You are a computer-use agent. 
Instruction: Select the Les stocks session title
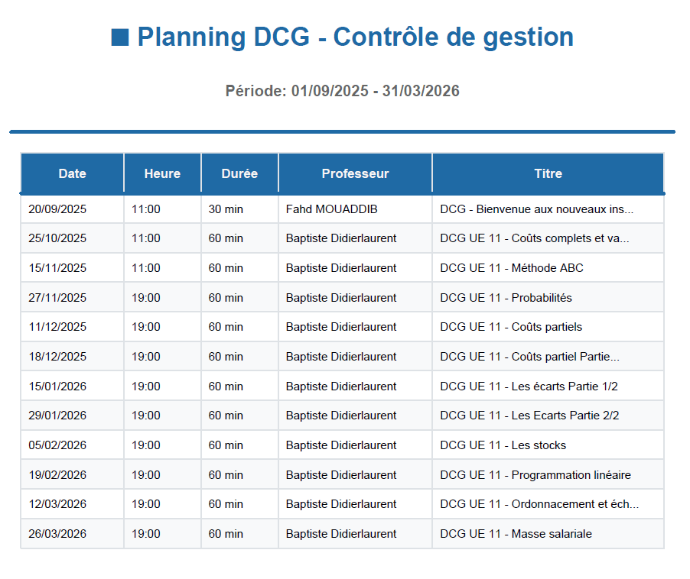pos(503,445)
